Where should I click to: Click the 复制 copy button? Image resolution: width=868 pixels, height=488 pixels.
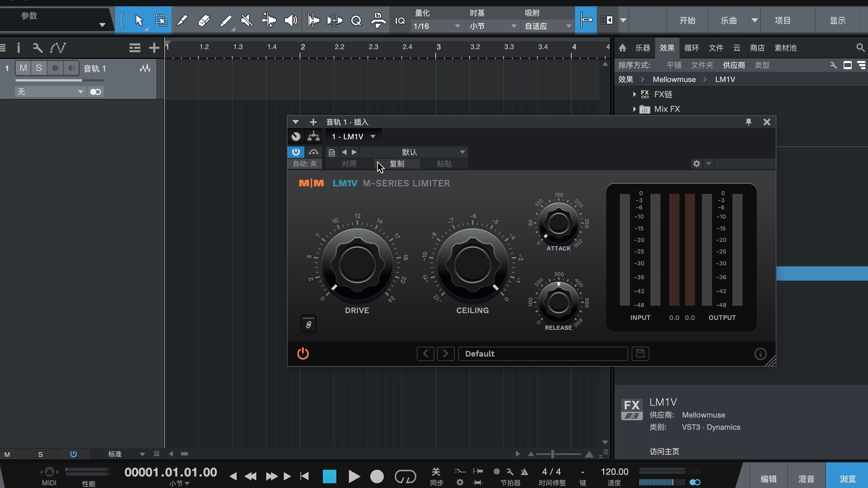397,164
